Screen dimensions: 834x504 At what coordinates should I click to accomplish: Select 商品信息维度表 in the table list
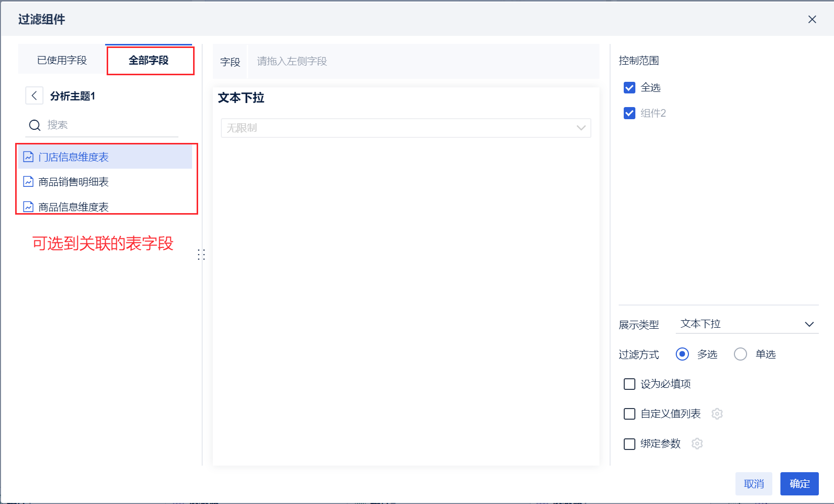point(105,207)
